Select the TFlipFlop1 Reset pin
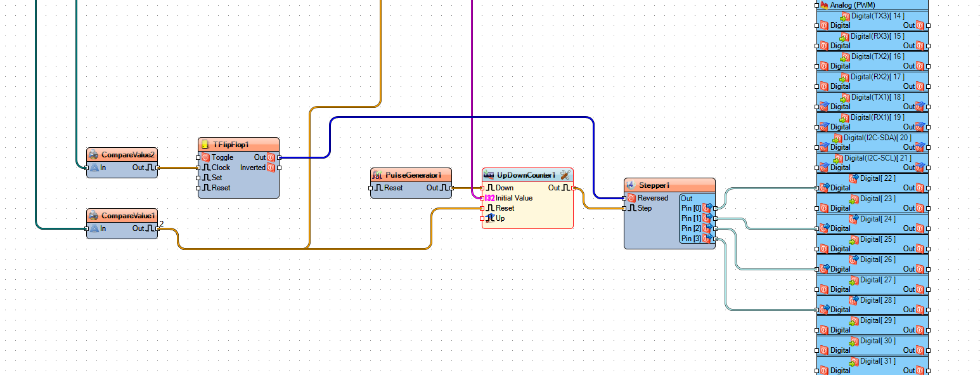Screen dimensions: 980x375 [198, 188]
